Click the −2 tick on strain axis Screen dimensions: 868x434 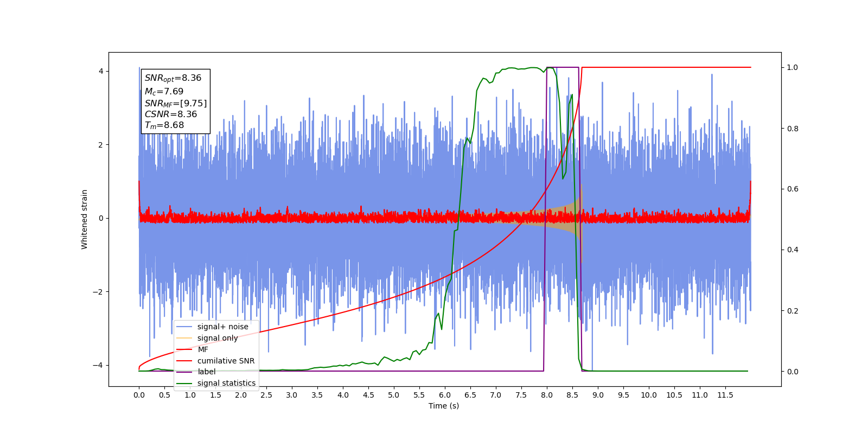(x=98, y=292)
